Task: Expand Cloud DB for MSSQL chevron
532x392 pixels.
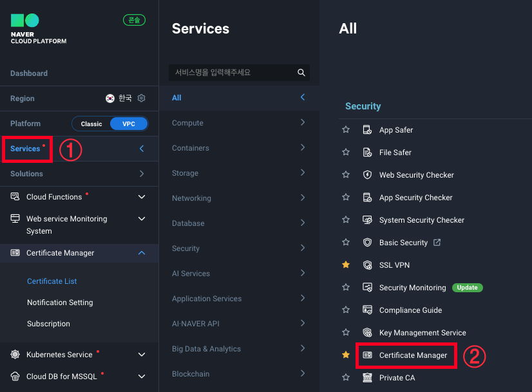Action: (142, 377)
